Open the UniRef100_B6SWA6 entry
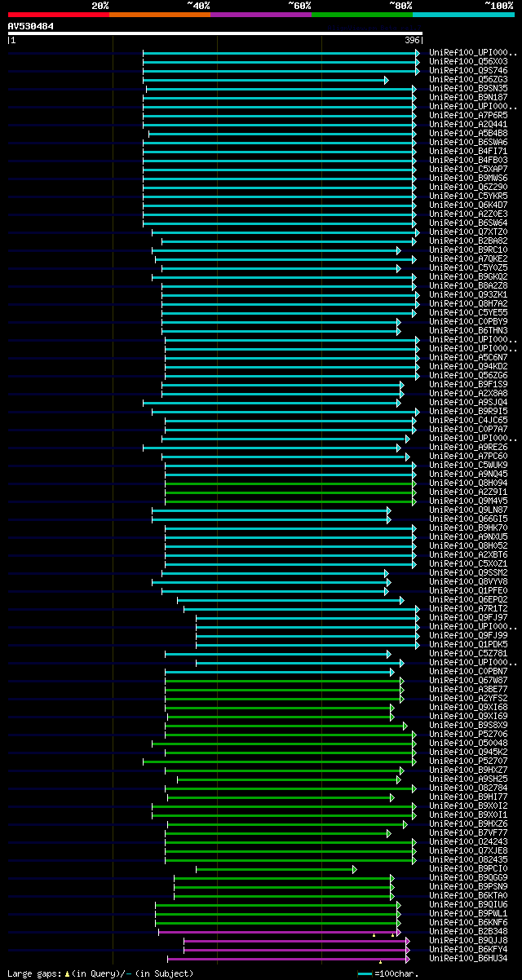The height and width of the screenshot is (980, 522). [468, 142]
